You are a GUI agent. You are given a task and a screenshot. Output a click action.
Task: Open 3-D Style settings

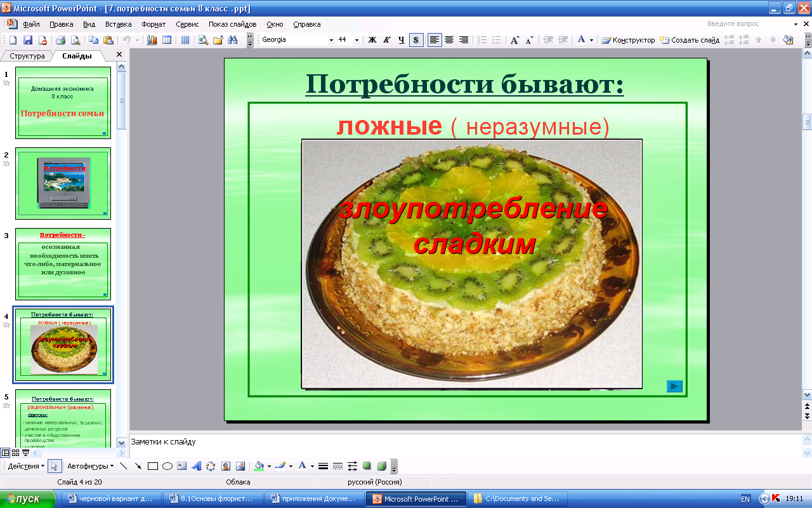(x=381, y=466)
